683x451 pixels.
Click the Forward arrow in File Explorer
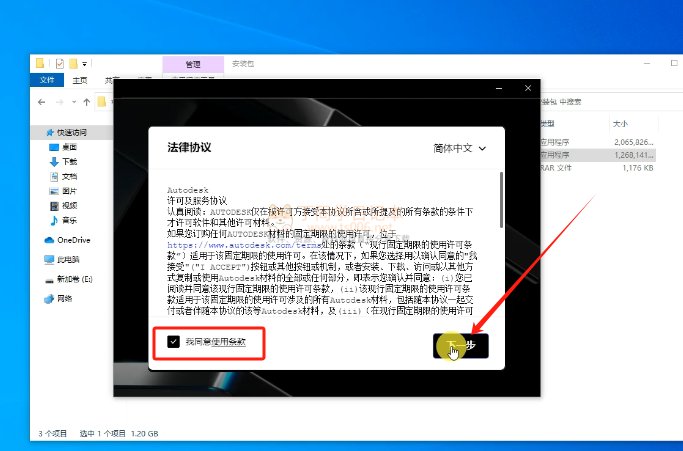[60, 102]
